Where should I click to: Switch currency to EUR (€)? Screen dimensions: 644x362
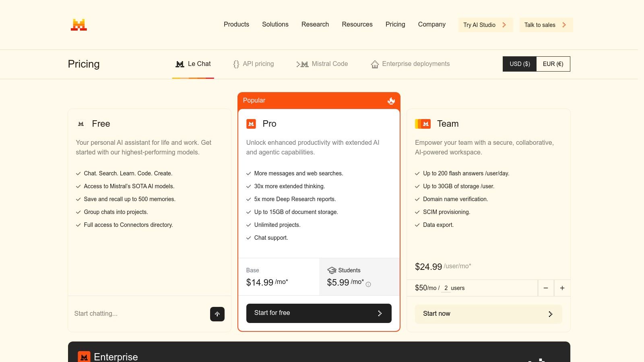pyautogui.click(x=553, y=64)
